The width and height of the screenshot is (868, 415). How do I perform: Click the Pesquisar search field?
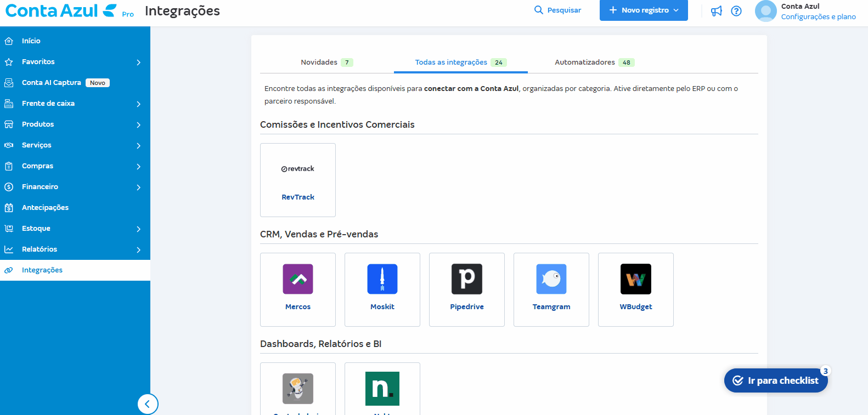coord(558,10)
